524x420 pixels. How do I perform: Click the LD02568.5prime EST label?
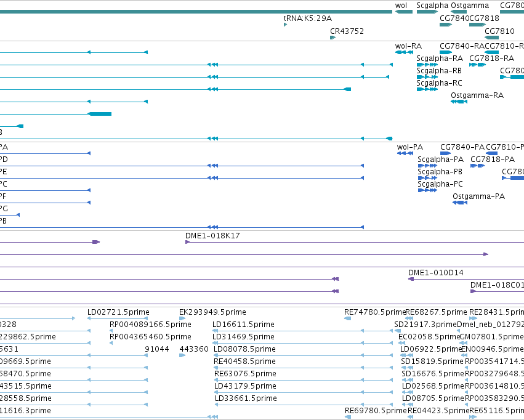click(x=433, y=386)
